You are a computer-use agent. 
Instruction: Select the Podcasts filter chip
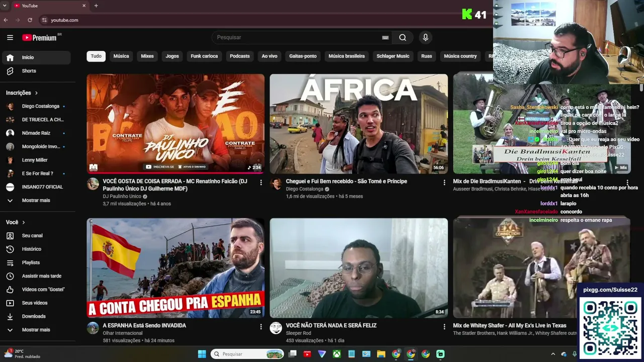(239, 56)
